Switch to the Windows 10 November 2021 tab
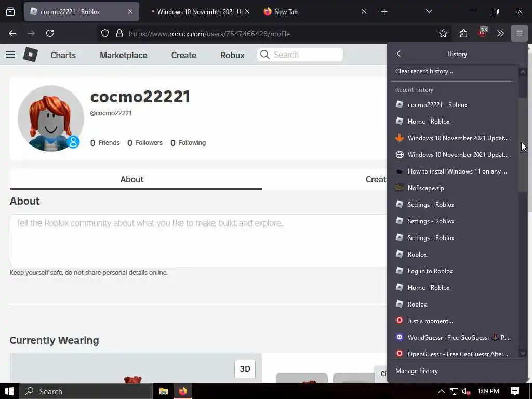 pos(200,11)
